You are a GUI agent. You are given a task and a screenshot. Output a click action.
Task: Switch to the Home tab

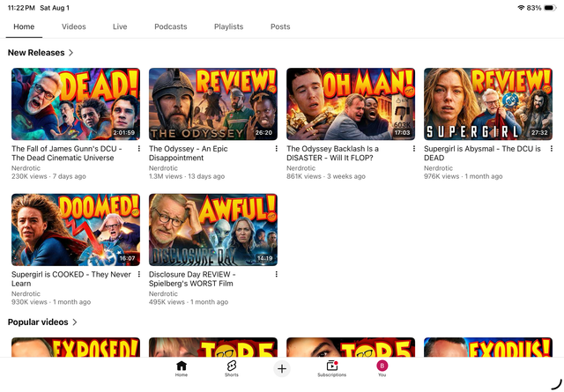[24, 26]
